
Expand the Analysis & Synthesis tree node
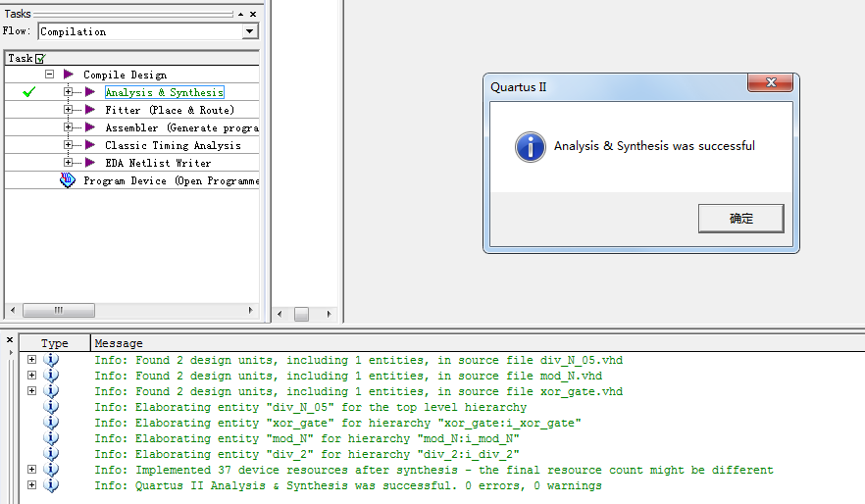68,92
